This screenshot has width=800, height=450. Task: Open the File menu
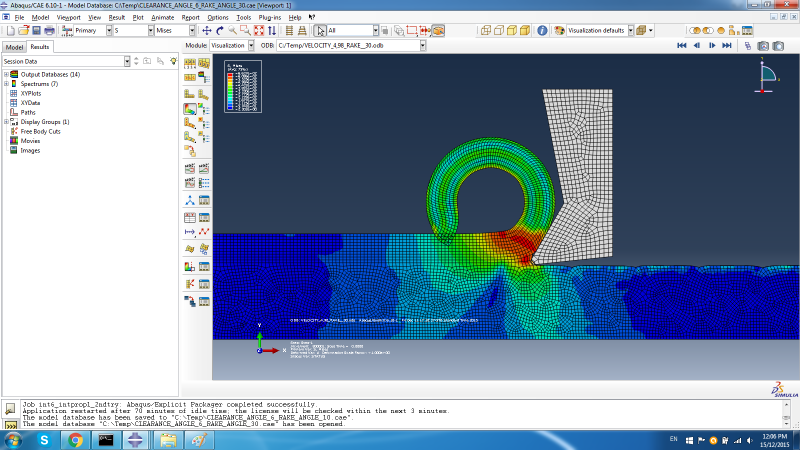(x=19, y=17)
